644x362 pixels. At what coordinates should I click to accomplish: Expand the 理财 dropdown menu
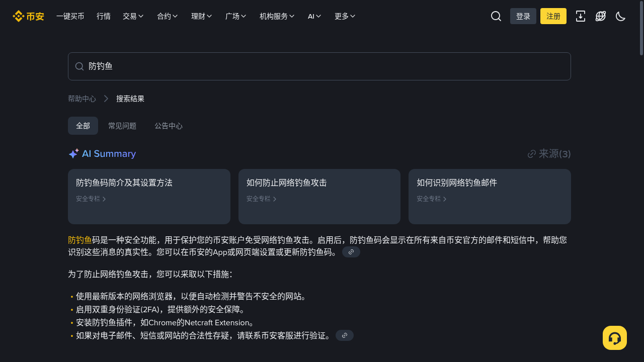tap(202, 16)
